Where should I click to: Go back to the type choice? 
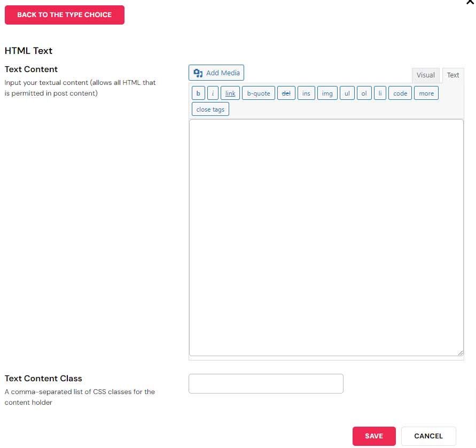65,15
